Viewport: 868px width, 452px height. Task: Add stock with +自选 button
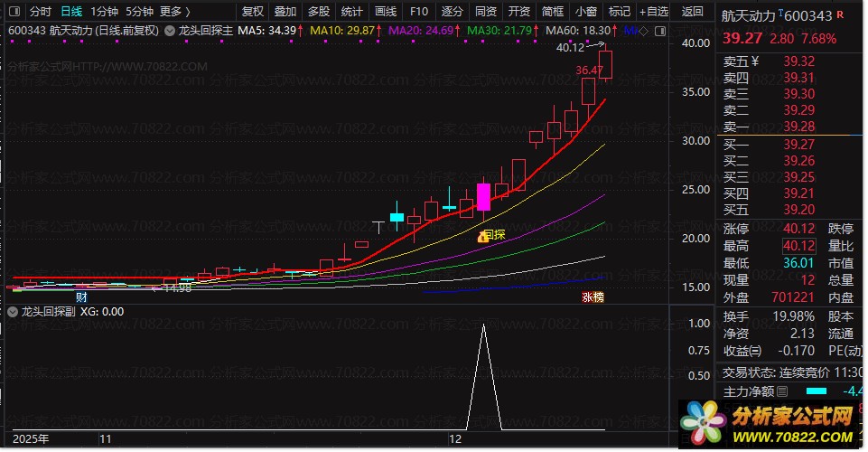click(654, 11)
